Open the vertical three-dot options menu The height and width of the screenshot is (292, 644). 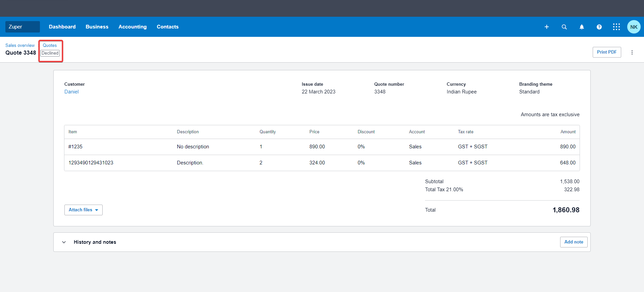coord(632,52)
